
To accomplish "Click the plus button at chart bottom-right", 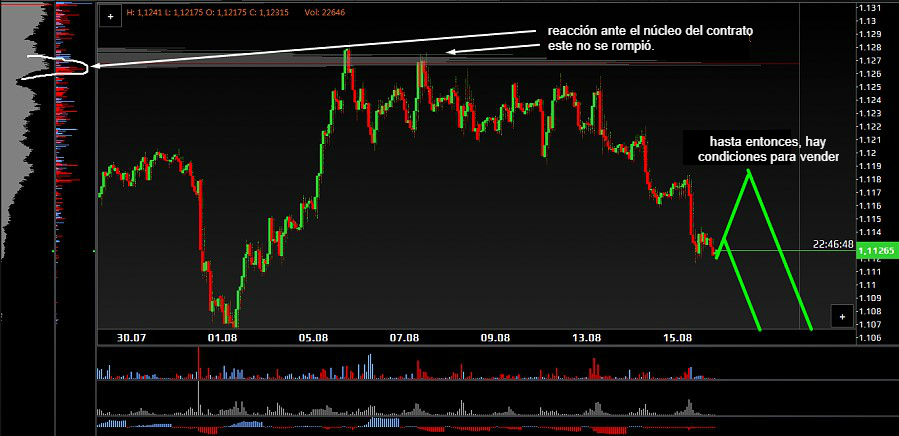I will pos(843,316).
